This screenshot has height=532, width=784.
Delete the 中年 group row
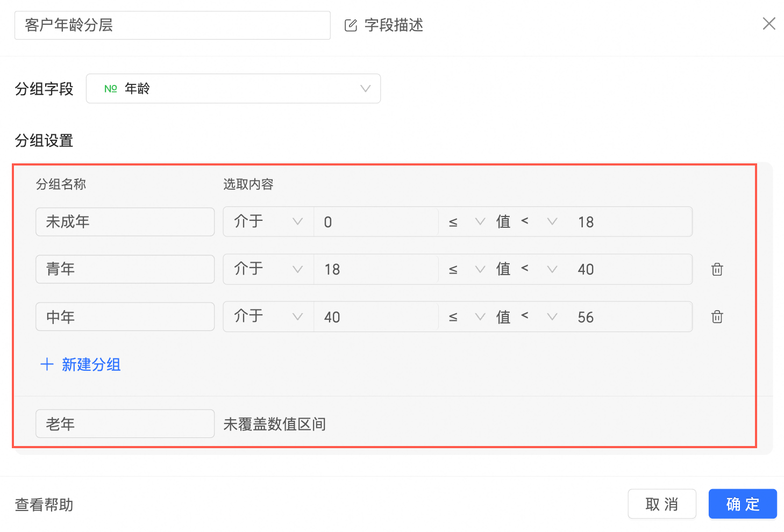[x=717, y=317]
